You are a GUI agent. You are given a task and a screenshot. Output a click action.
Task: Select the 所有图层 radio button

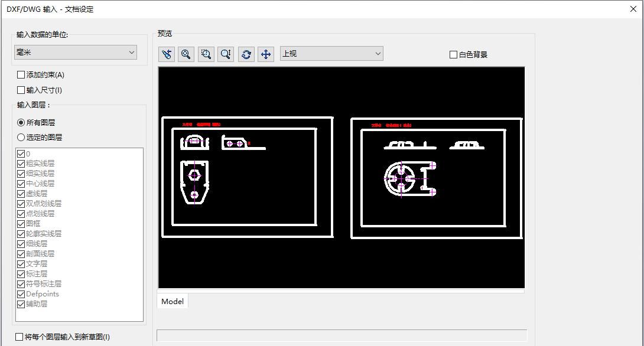(21, 122)
